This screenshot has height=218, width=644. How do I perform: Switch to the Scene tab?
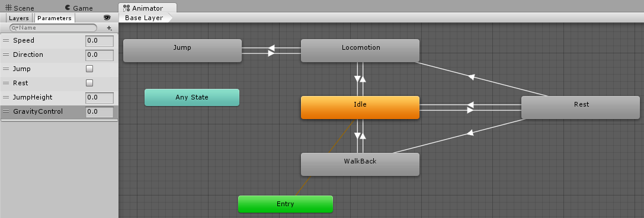20,8
